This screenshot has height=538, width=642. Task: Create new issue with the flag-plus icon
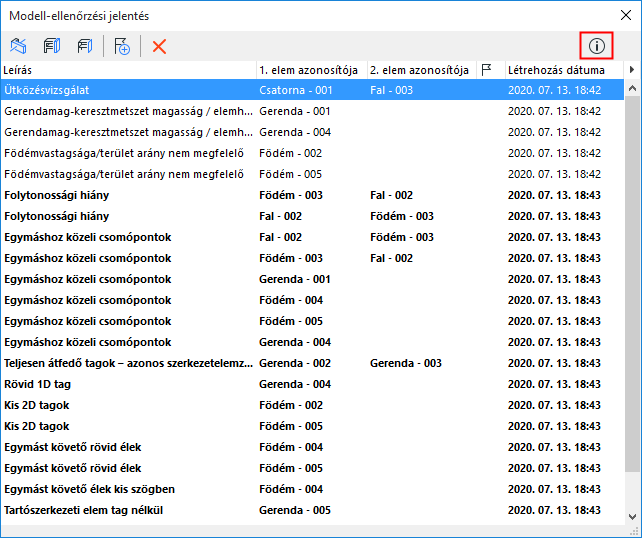click(122, 46)
